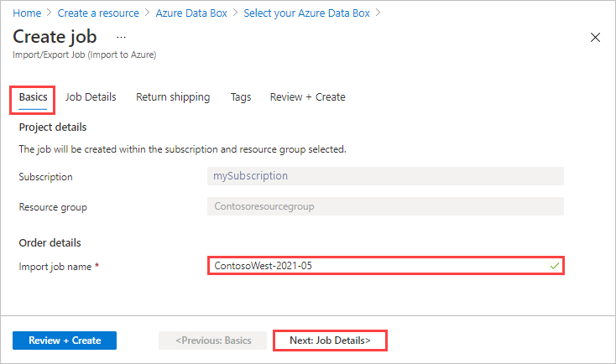Viewport: 616px width, 364px height.
Task: Click the green validation checkmark icon
Action: (554, 266)
